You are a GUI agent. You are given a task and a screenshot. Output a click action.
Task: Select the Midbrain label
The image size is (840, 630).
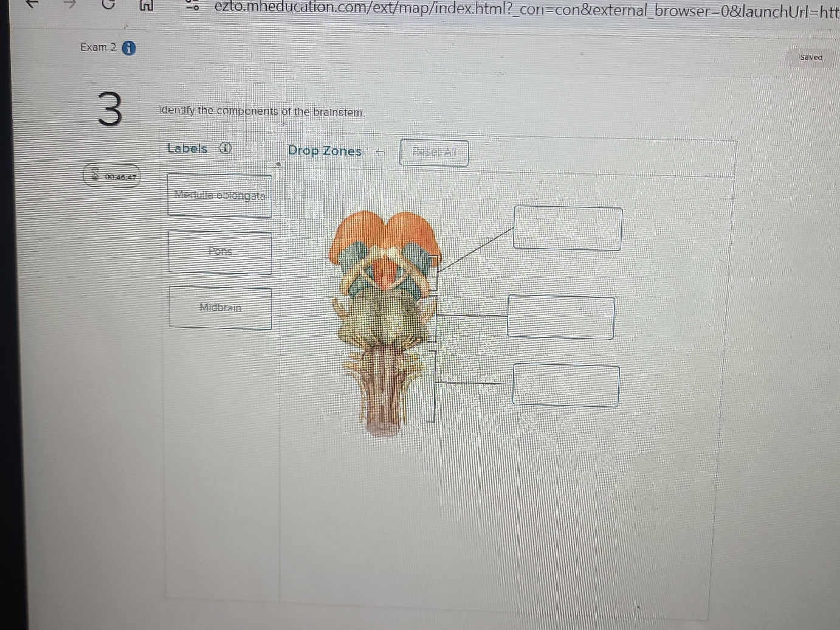[221, 308]
